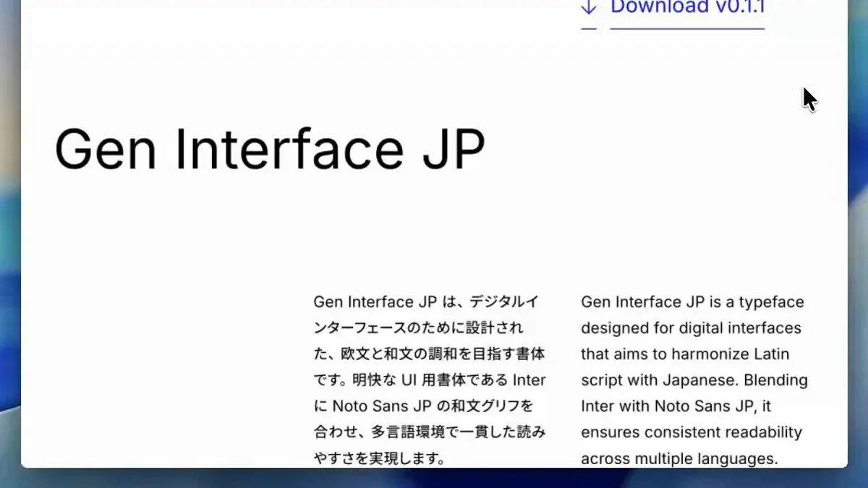Click the download arrow icon
Viewport: 868px width, 488px height.
(589, 7)
